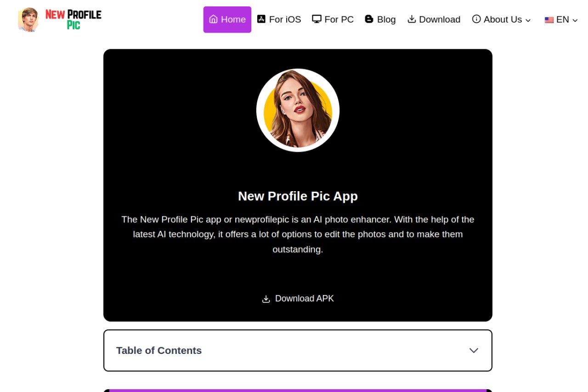Open the EN language selector chevron
The image size is (588, 392).
click(x=575, y=20)
